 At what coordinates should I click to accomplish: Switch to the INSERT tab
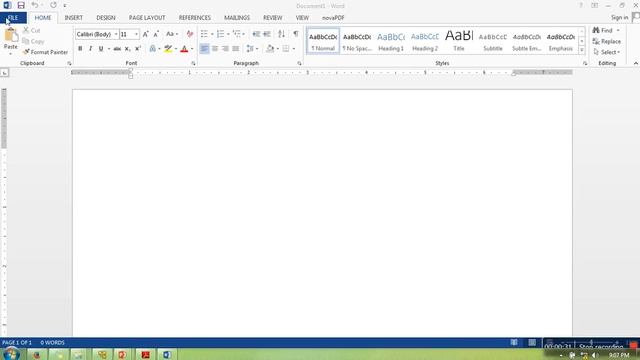(73, 18)
